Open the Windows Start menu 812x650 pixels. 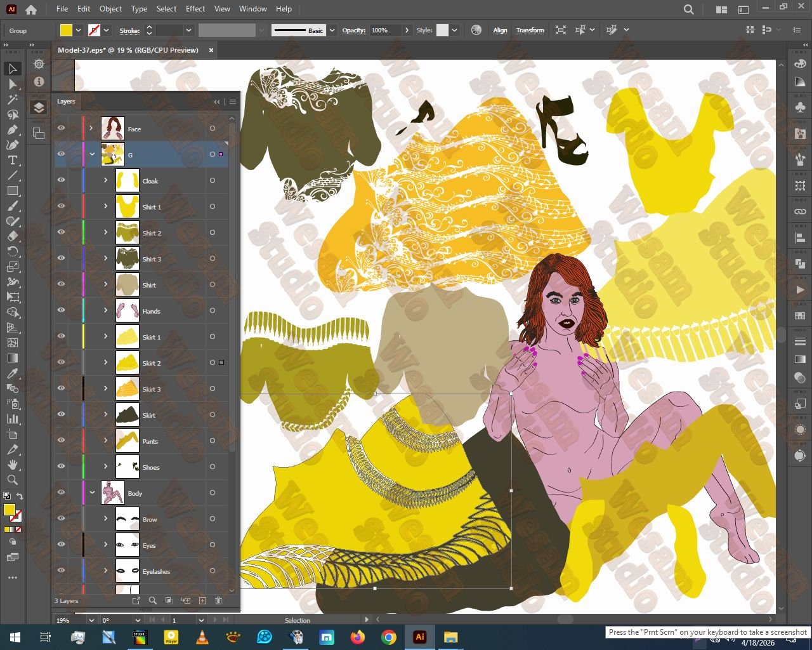click(15, 637)
